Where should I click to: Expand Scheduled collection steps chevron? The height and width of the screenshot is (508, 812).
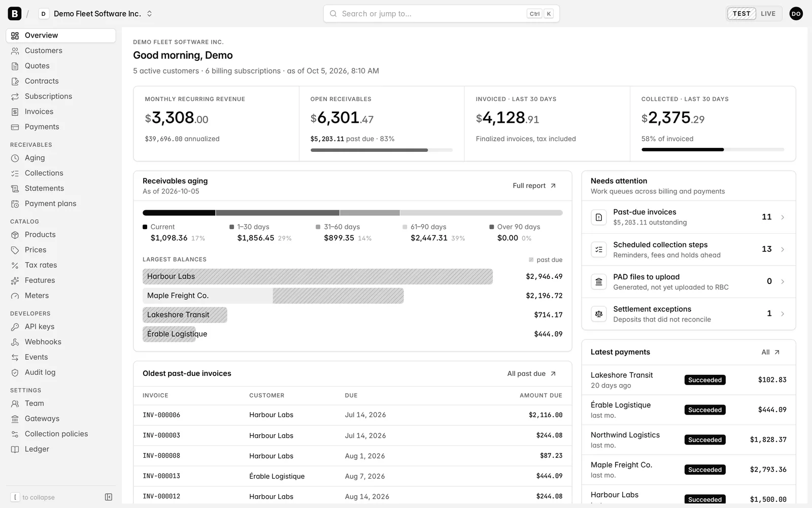(x=783, y=249)
